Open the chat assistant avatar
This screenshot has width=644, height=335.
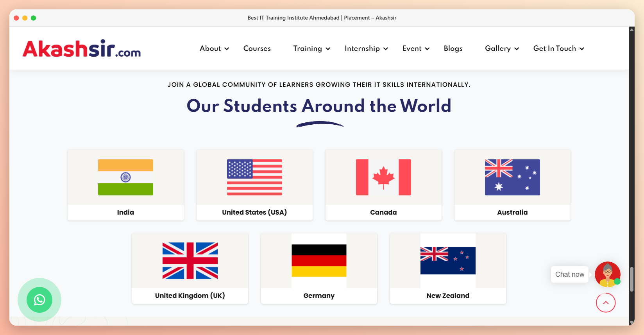tap(608, 274)
